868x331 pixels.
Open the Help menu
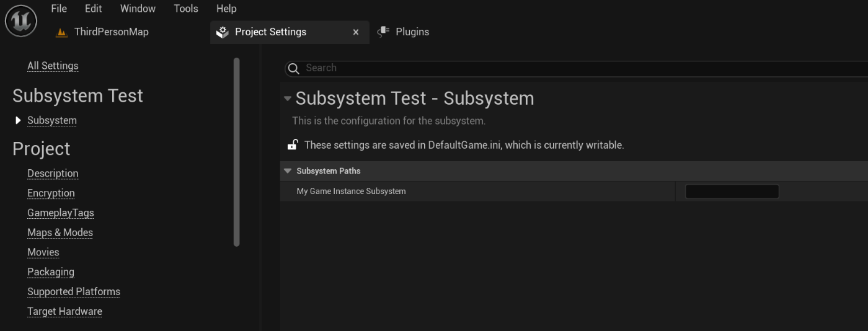[226, 9]
